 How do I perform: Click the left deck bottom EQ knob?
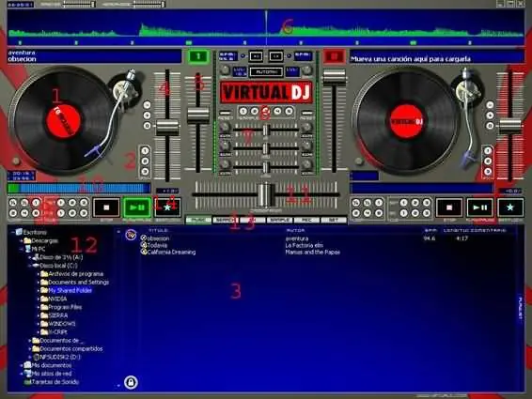tap(225, 164)
